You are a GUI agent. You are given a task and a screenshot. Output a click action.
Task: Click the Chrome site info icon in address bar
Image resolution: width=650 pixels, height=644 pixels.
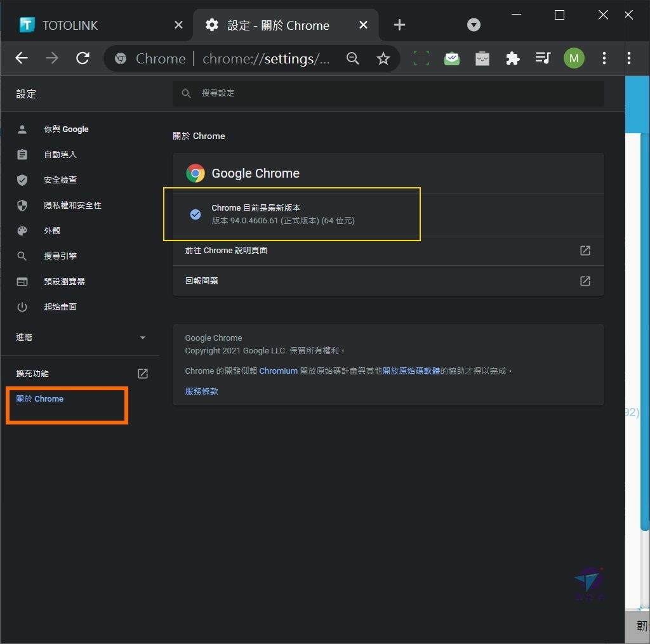coord(121,59)
